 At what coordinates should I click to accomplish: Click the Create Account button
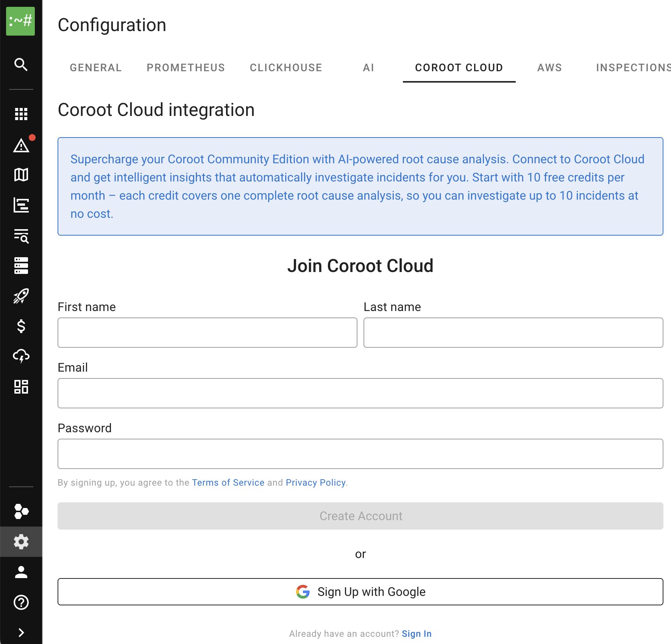pos(360,516)
